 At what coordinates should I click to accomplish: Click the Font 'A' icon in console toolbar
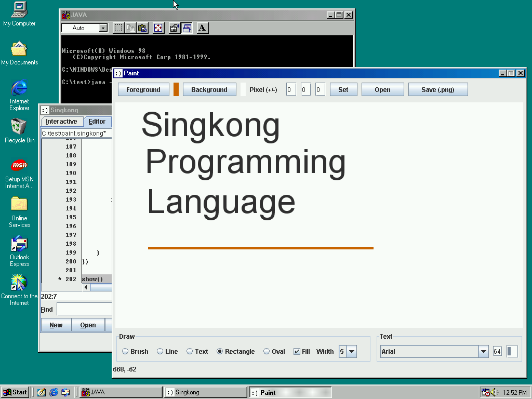pyautogui.click(x=203, y=28)
